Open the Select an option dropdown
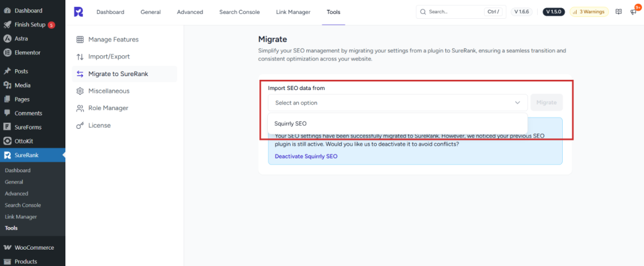 tap(397, 103)
